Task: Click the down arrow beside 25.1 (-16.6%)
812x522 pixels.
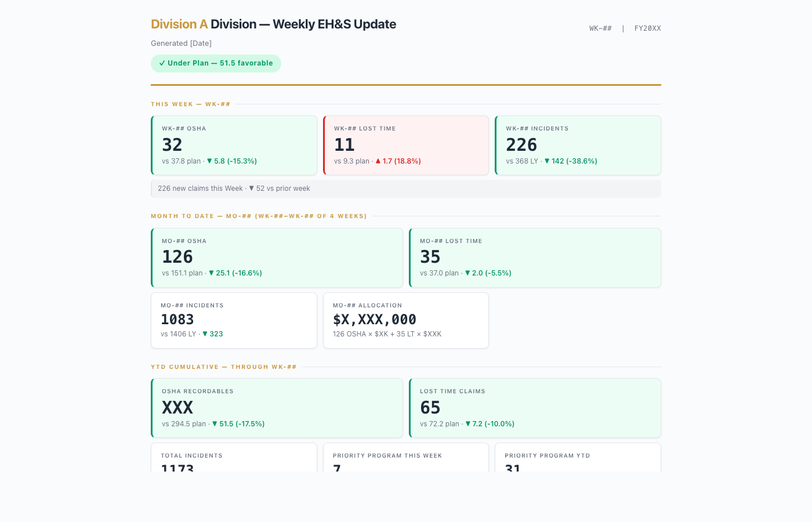Action: coord(211,273)
